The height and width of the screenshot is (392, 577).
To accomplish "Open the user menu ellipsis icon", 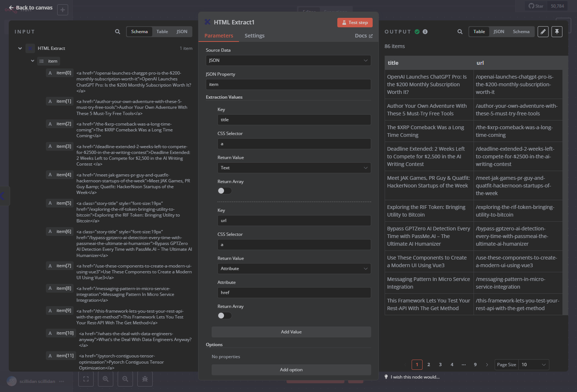I will 62,381.
